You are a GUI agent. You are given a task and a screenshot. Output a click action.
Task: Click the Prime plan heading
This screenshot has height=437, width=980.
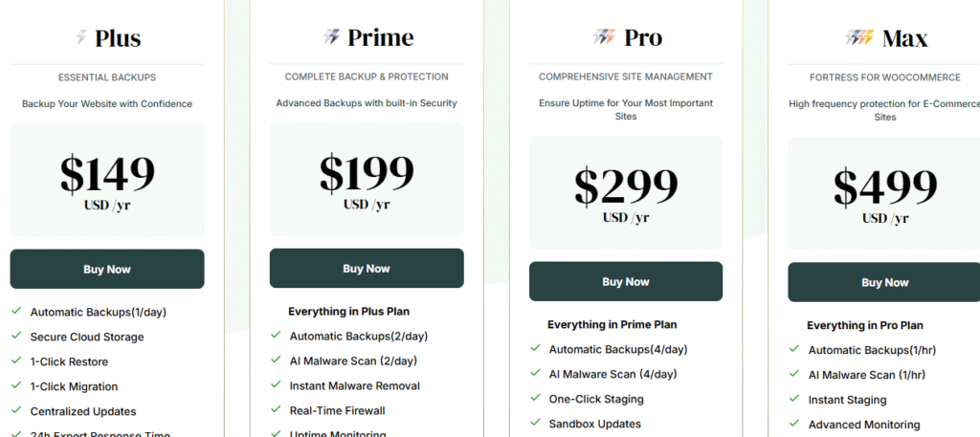[x=381, y=37]
